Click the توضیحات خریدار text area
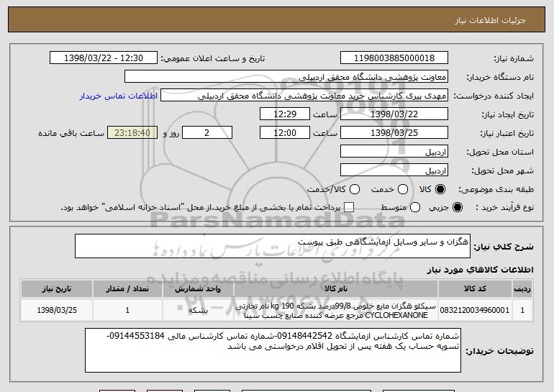This screenshot has width=554, height=392. [x=273, y=350]
